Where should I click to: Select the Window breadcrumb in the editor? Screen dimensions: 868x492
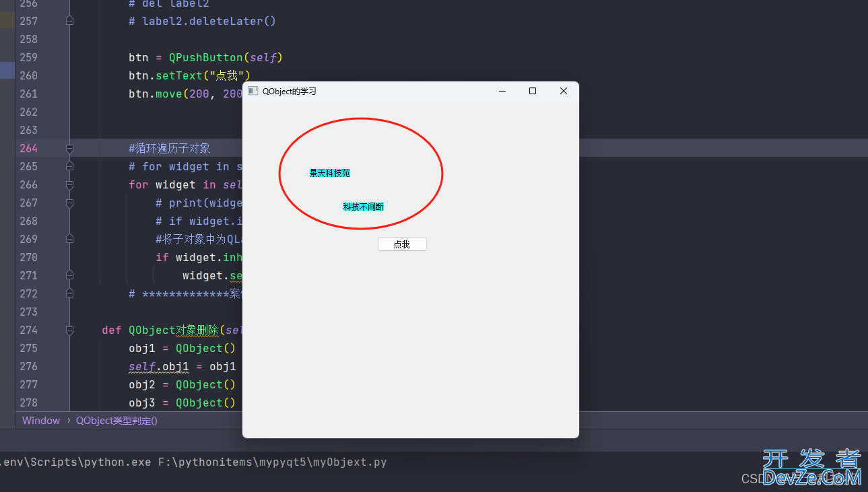point(41,421)
